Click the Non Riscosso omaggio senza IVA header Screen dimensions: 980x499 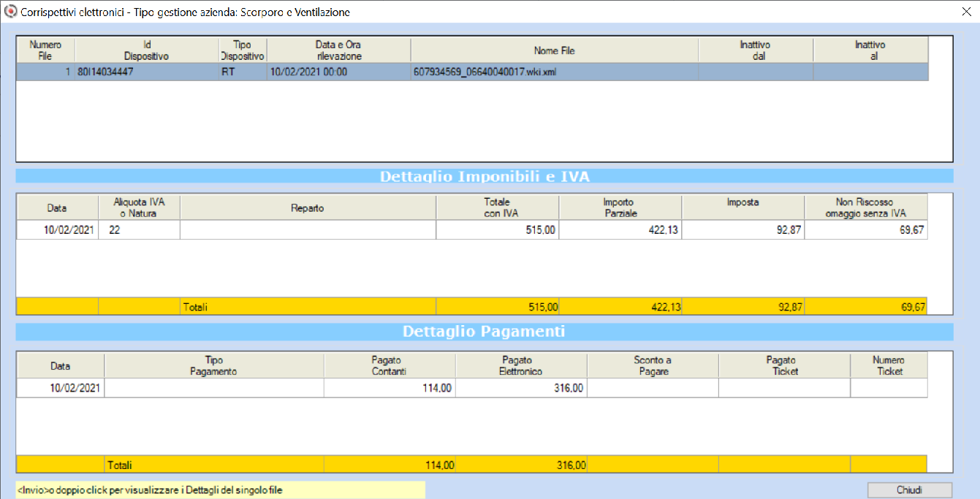pyautogui.click(x=866, y=207)
